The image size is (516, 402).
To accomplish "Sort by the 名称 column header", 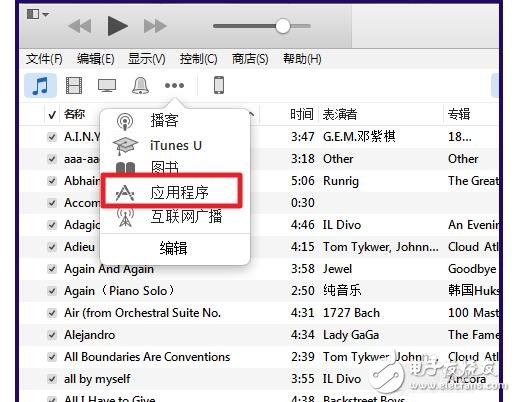I will (x=74, y=114).
